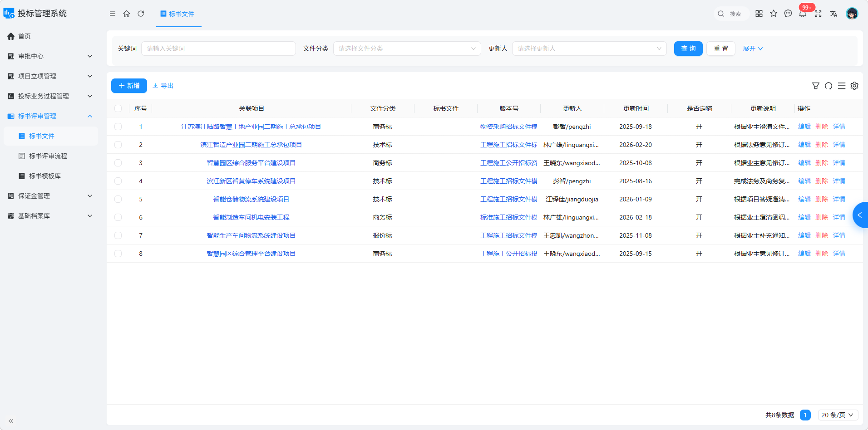Expand the 审批中心 sidebar menu

tap(50, 56)
